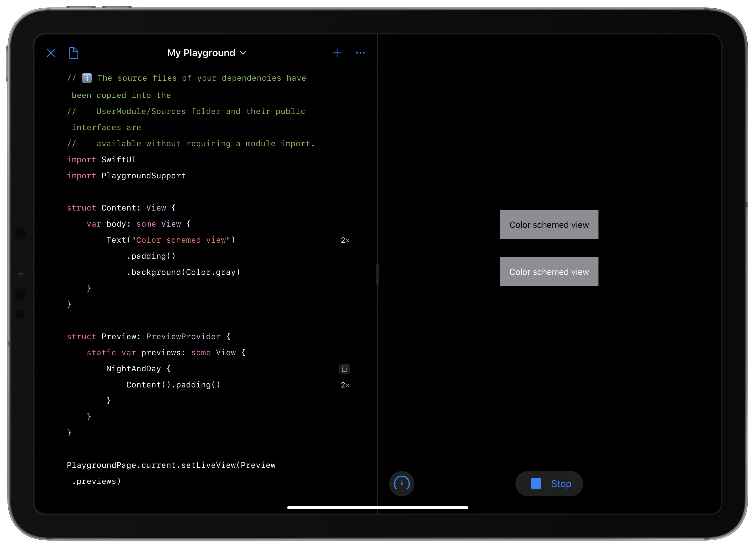This screenshot has height=548, width=756.
Task: Tap the 2× result badge beside the Text line
Action: click(x=345, y=240)
